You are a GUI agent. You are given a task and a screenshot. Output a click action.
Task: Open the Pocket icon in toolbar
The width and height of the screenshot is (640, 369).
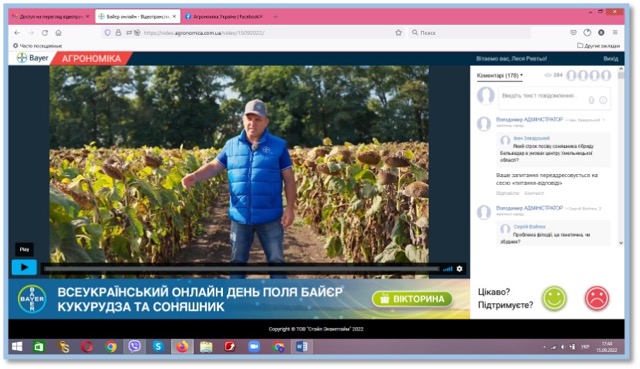(x=573, y=33)
